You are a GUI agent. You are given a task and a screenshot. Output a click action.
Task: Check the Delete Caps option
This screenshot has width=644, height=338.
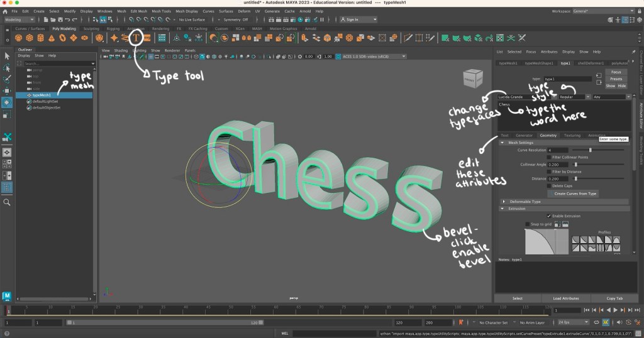[549, 186]
